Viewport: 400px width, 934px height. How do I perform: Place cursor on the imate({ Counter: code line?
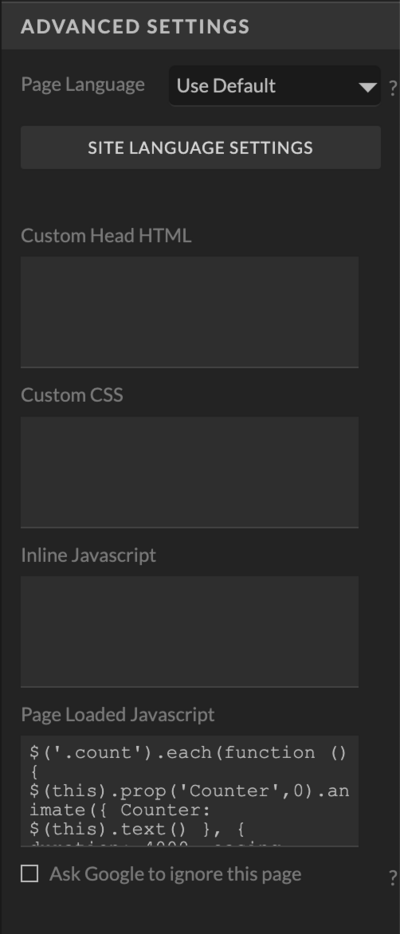(x=113, y=810)
